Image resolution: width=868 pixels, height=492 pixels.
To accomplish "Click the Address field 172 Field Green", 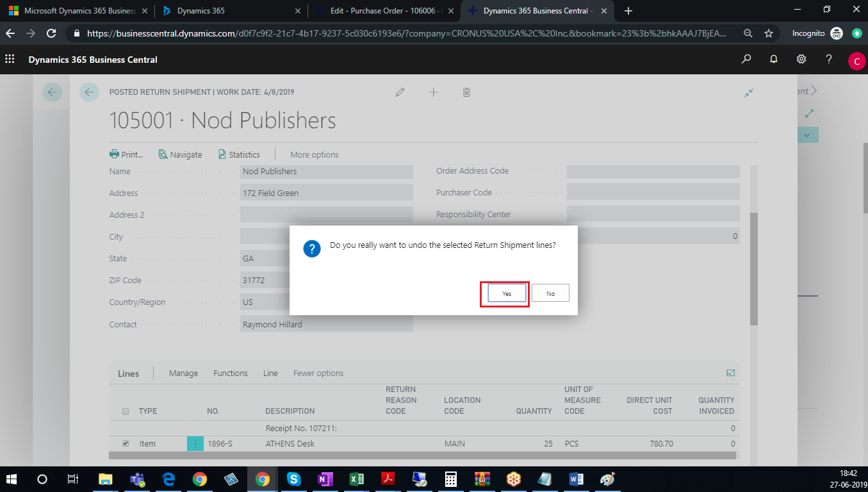I will [x=327, y=193].
